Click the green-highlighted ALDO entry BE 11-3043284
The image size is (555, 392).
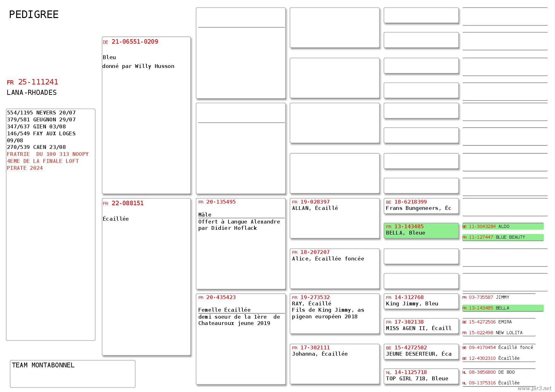click(503, 226)
